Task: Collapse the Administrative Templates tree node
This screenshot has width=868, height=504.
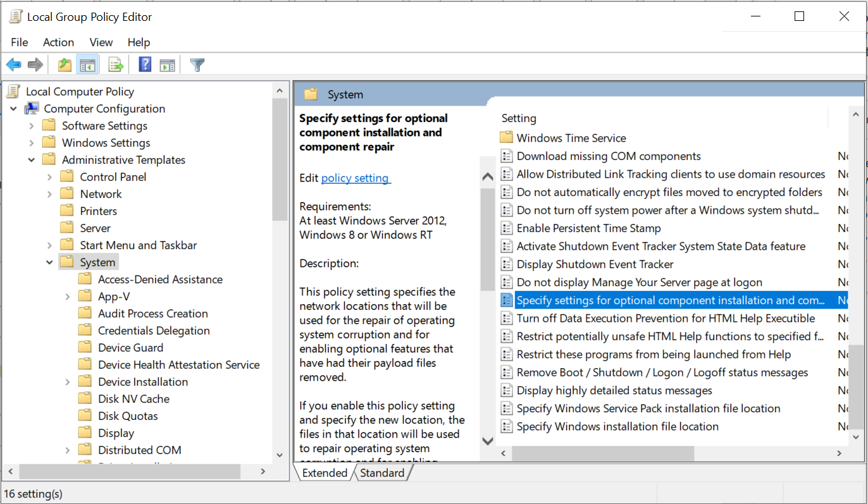Action: [32, 160]
